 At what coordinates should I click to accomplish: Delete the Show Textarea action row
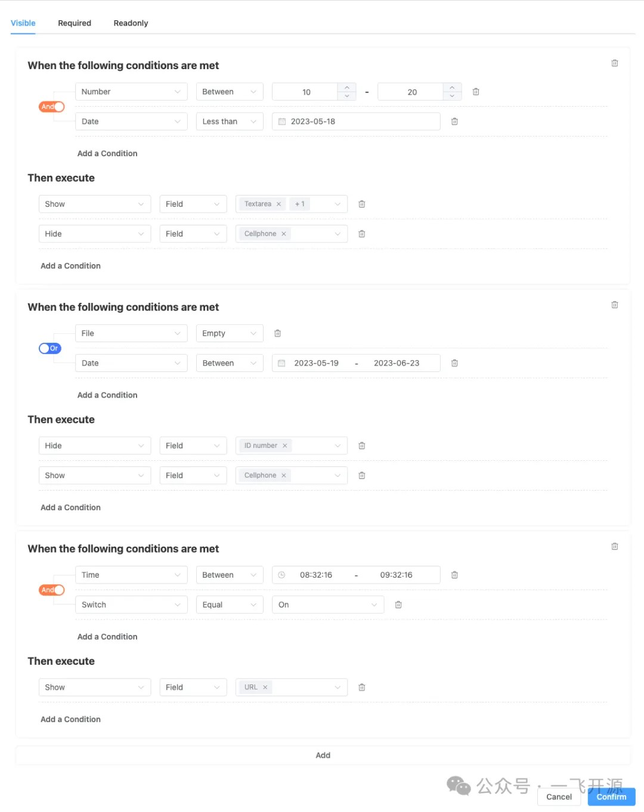point(361,204)
